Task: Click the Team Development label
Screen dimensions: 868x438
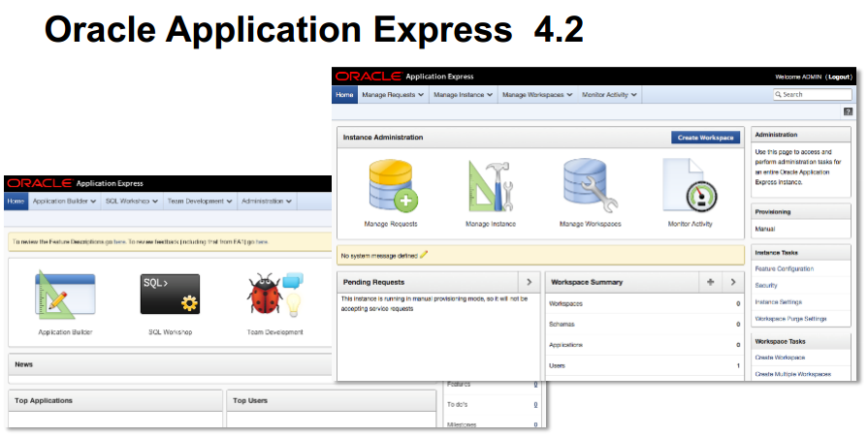Action: (x=275, y=332)
